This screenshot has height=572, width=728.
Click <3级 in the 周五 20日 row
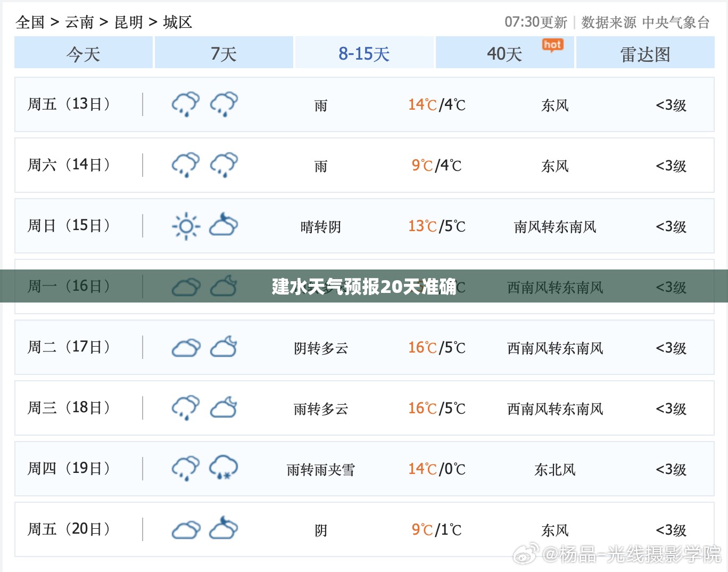pos(671,530)
